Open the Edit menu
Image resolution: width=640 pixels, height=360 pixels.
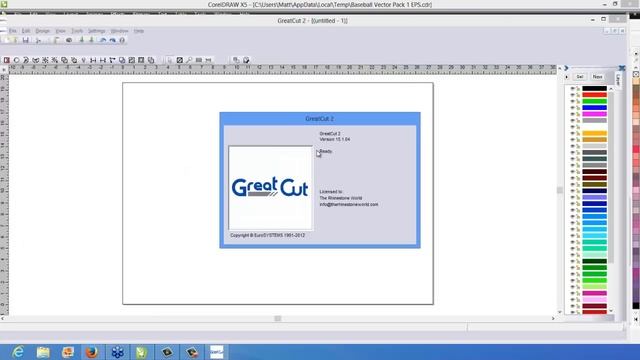(x=26, y=31)
